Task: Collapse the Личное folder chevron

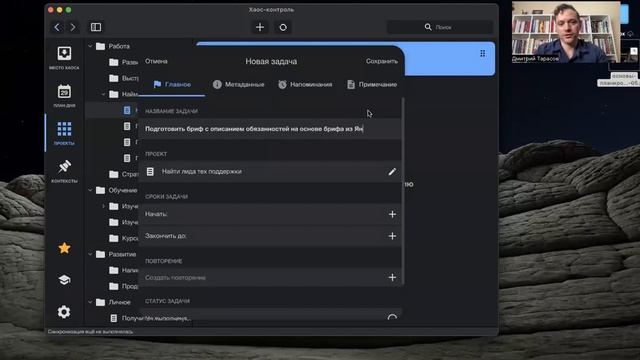Action: [x=90, y=302]
